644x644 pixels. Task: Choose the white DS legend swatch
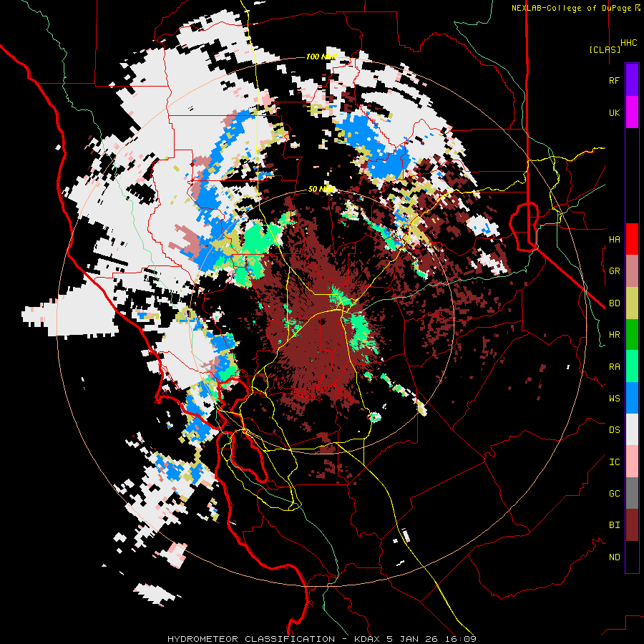pyautogui.click(x=632, y=429)
